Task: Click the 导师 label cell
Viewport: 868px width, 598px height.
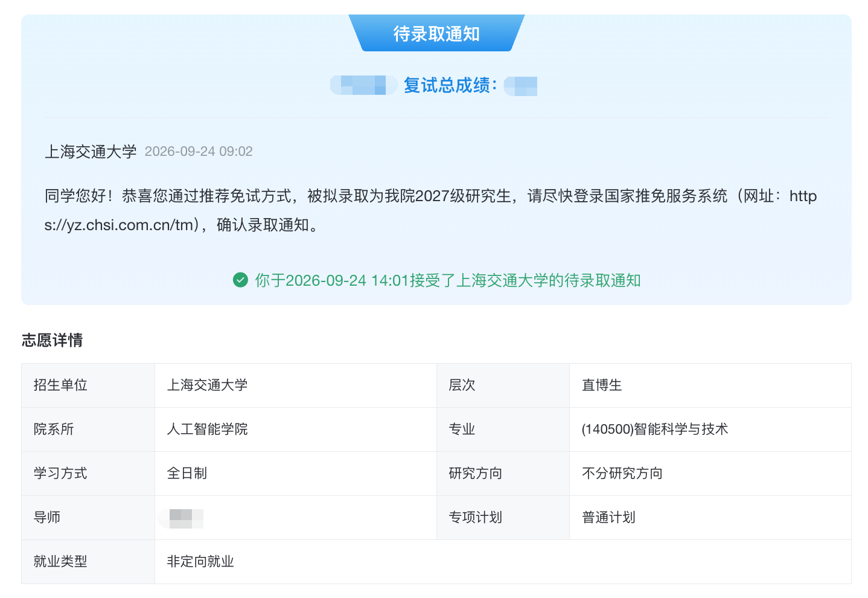Action: coord(88,518)
